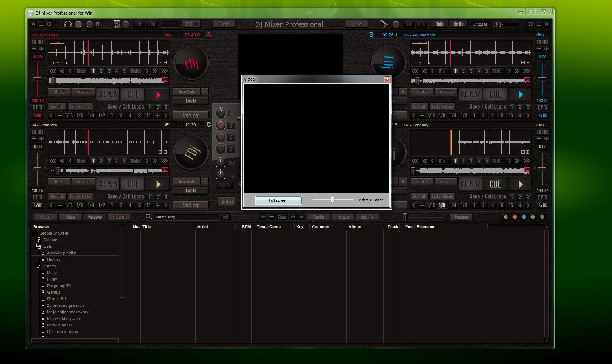
Task: Click the Shuffle button
Action: (x=318, y=217)
